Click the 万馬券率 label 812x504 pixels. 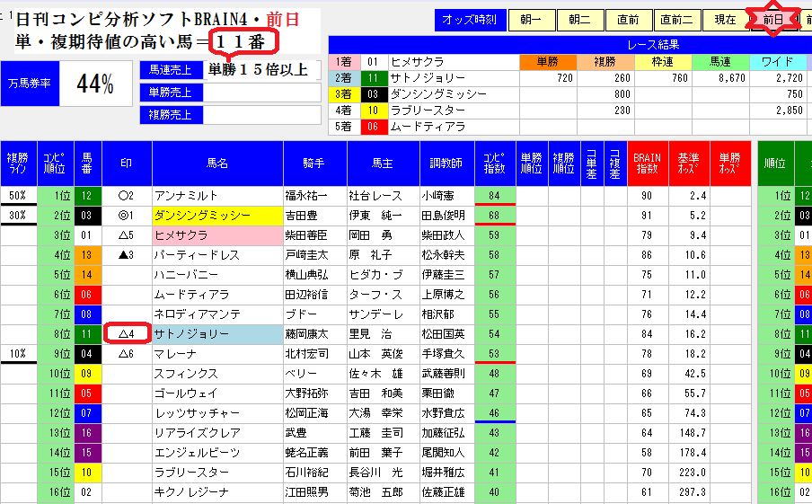(30, 84)
